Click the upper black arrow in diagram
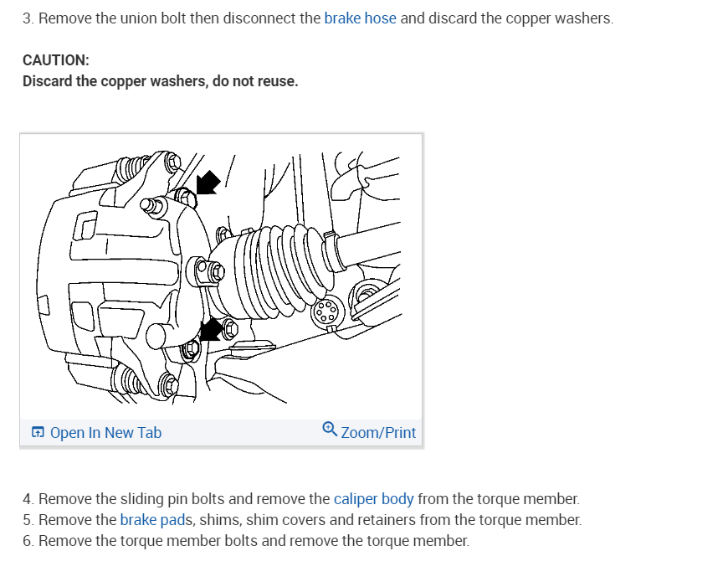Screen dimensions: 728x582 (x=208, y=183)
